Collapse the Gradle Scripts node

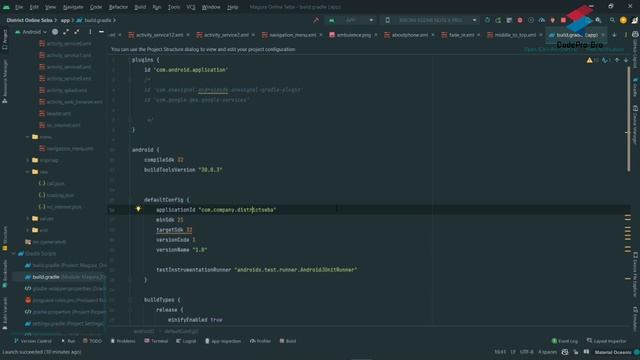pos(14,253)
